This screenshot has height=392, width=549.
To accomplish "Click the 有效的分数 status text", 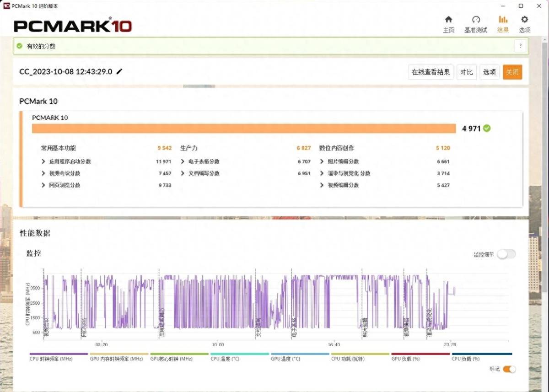I will pos(41,46).
